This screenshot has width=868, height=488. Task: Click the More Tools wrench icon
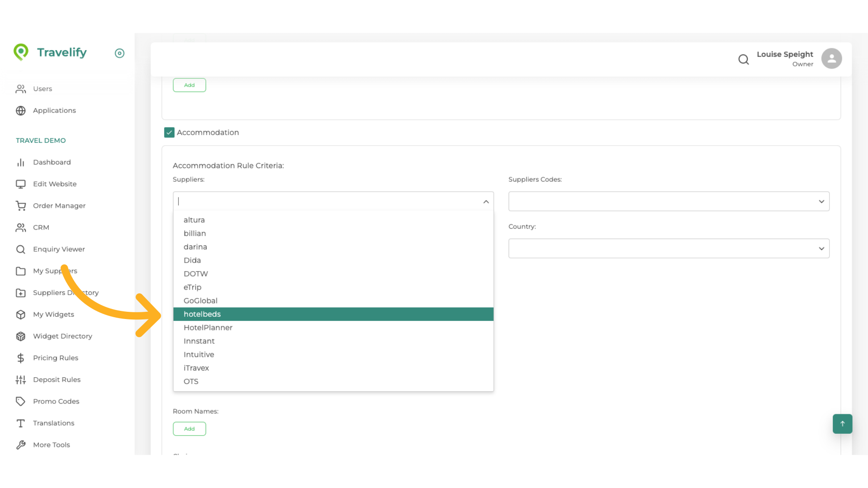coord(21,445)
